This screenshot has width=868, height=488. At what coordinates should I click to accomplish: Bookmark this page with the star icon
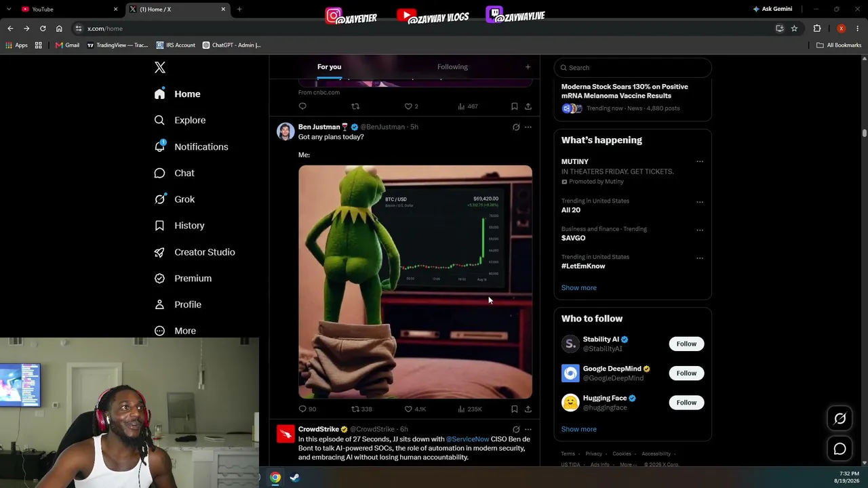click(x=794, y=28)
